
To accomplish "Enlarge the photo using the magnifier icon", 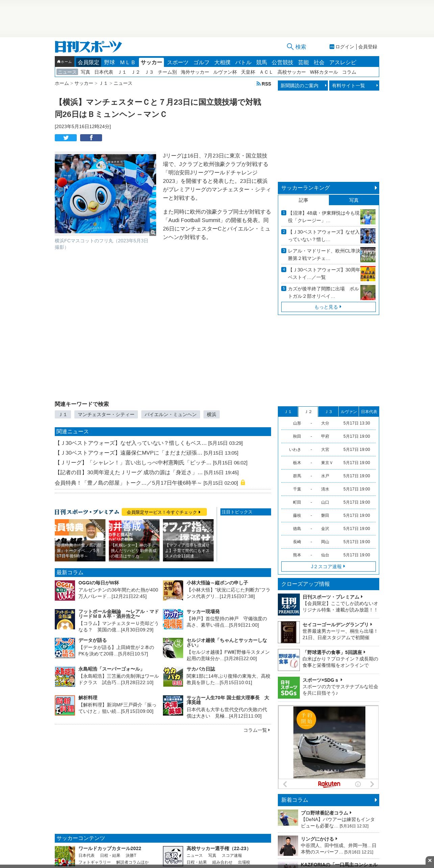I will click(153, 232).
